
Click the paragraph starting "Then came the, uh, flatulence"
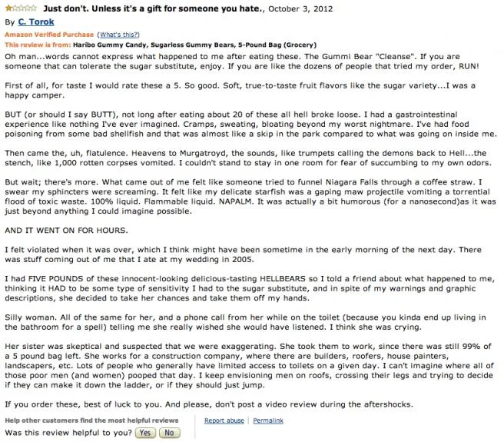click(246, 163)
